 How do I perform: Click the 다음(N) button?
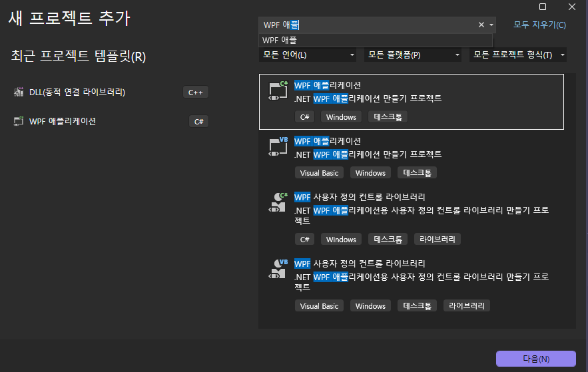[x=536, y=359]
